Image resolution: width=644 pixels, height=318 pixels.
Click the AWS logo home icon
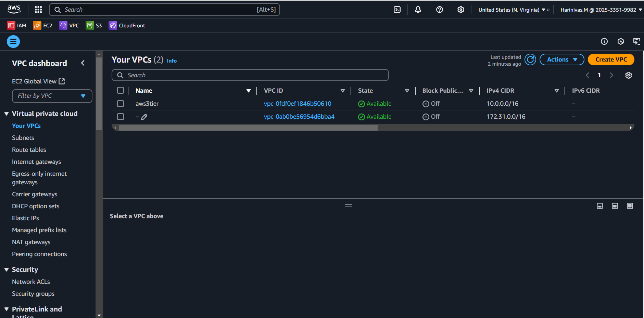click(14, 10)
